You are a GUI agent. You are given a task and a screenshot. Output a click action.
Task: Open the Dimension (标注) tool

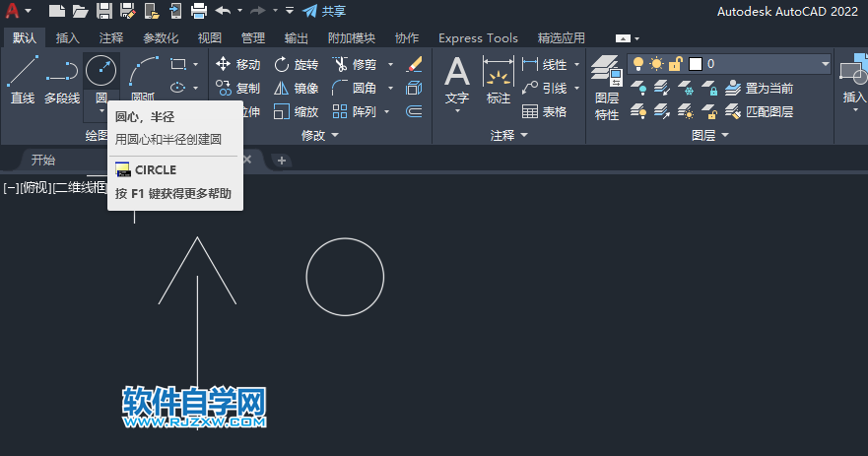(499, 81)
